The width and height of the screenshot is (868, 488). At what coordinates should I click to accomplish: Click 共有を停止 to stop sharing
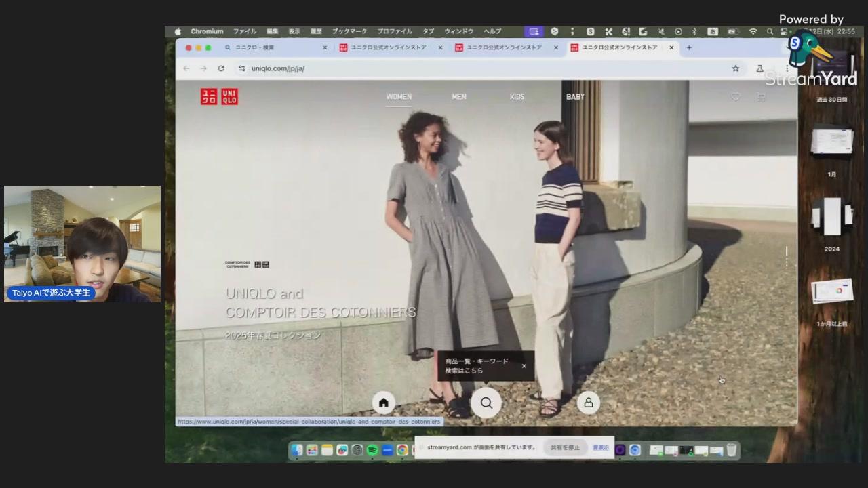tap(565, 447)
